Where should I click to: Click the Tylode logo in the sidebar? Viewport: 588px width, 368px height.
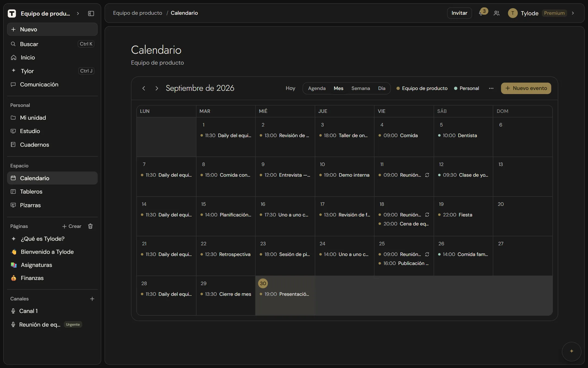coord(12,13)
